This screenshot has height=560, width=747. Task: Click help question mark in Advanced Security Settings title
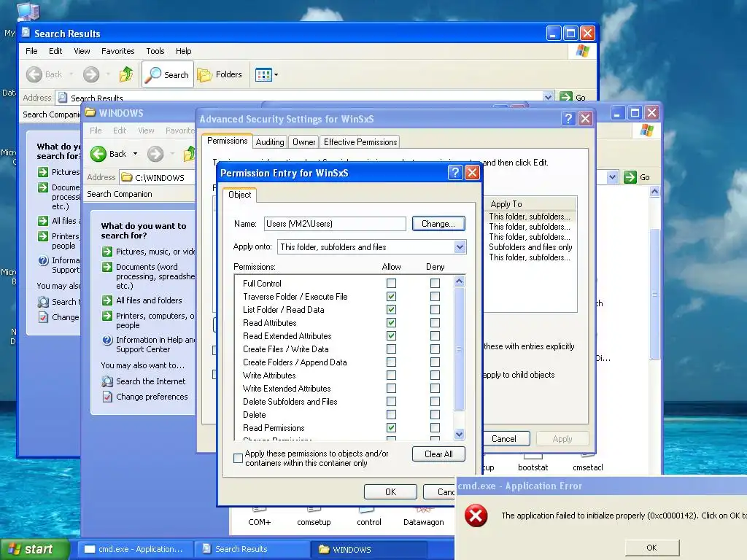click(568, 119)
